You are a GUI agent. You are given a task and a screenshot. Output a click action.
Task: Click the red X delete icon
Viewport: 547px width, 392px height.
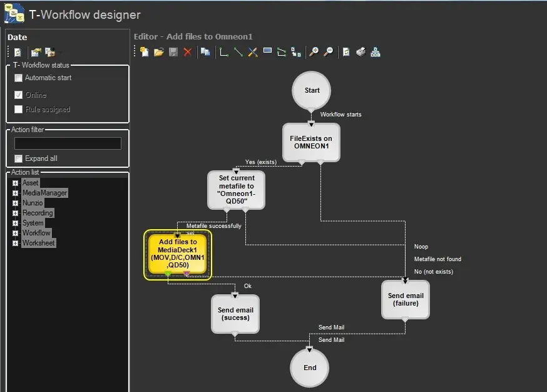point(187,52)
